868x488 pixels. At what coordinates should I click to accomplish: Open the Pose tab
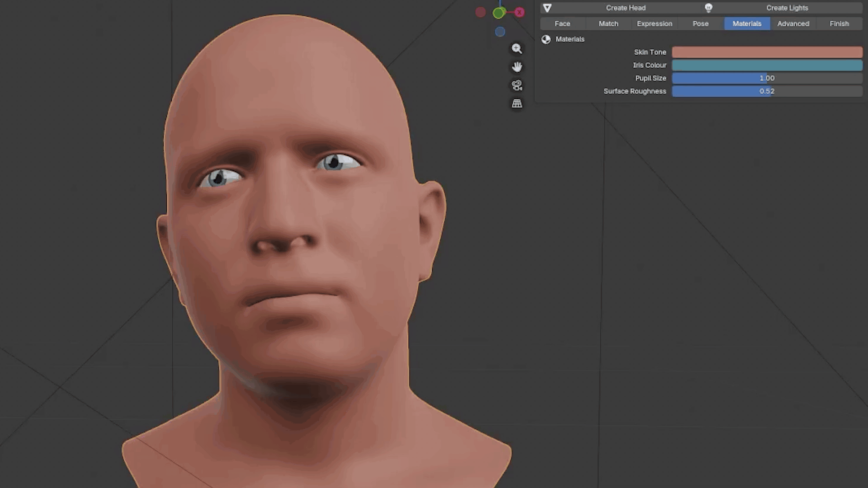[701, 23]
